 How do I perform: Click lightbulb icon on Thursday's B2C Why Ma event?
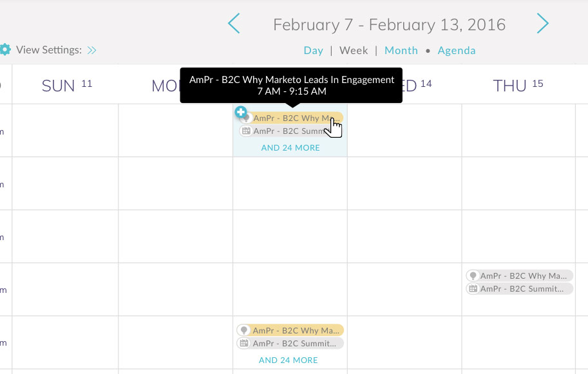[473, 276]
